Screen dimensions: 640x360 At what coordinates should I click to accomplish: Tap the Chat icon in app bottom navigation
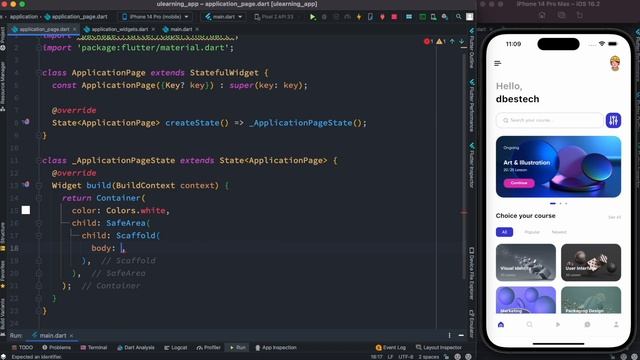click(x=587, y=324)
